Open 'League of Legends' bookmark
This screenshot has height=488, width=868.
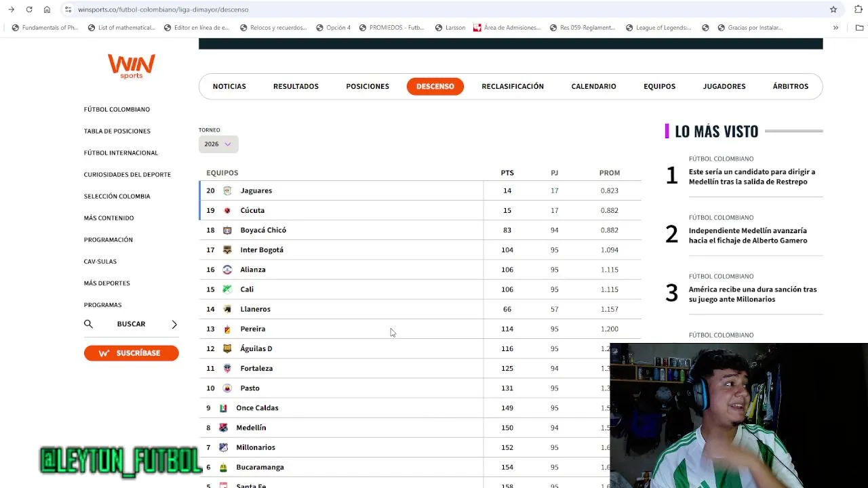tap(658, 28)
